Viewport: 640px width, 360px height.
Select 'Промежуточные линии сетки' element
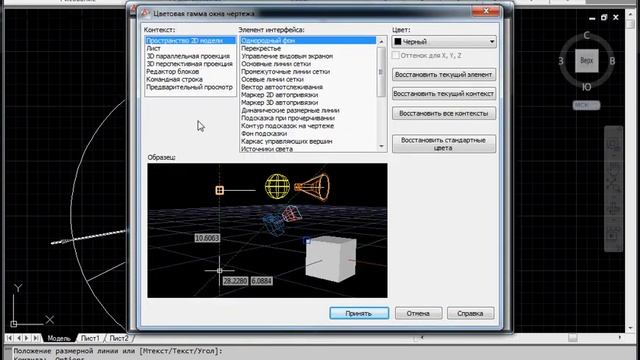285,71
